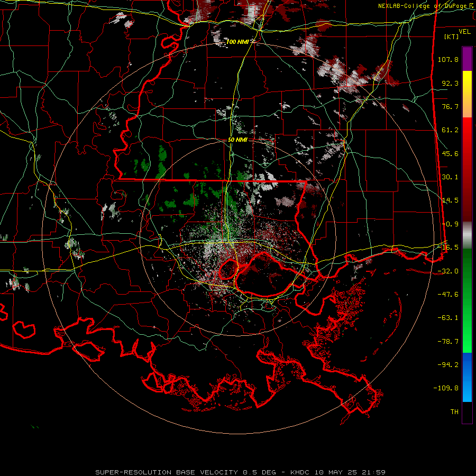This screenshot has height=476, width=476.
Task: Click the 14.5 velocity scale value
Action: point(450,200)
